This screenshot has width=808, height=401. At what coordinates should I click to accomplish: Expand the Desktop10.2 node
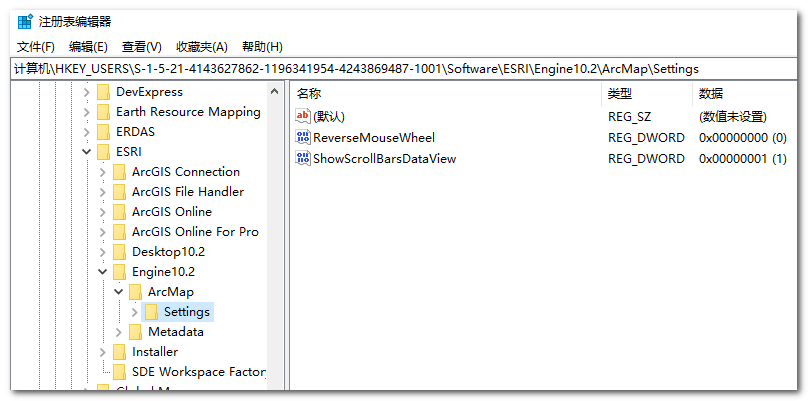pyautogui.click(x=103, y=253)
